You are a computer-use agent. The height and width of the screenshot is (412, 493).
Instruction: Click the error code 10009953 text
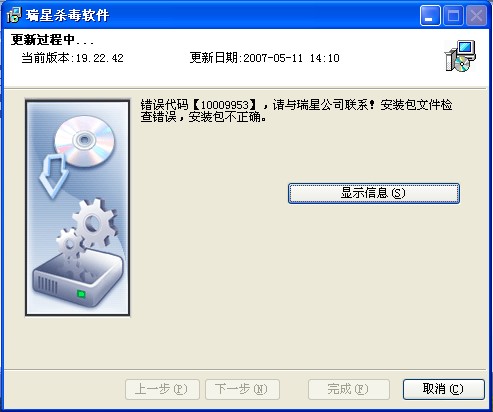pyautogui.click(x=225, y=105)
